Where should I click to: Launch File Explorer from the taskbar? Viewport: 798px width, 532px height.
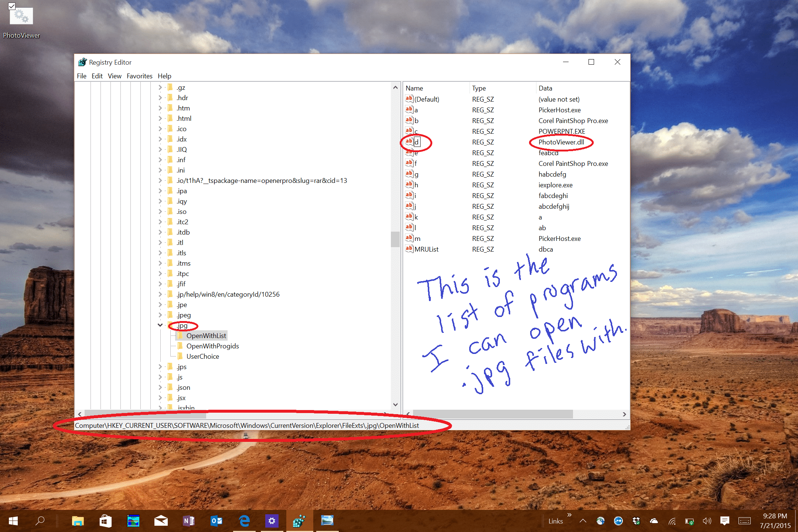point(78,521)
